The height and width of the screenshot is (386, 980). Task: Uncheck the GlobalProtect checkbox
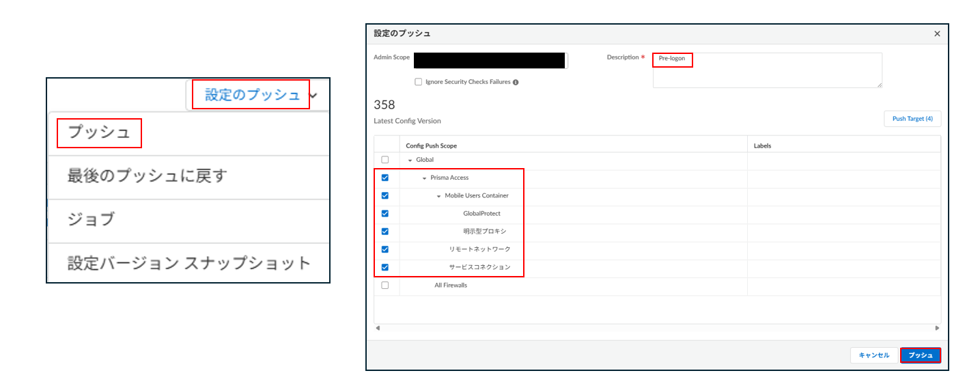click(x=385, y=213)
